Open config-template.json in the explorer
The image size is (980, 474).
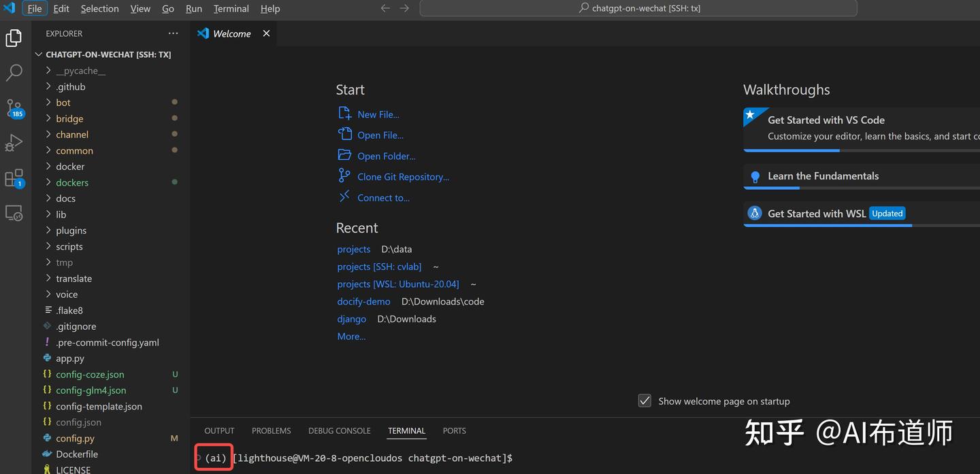[x=99, y=406]
